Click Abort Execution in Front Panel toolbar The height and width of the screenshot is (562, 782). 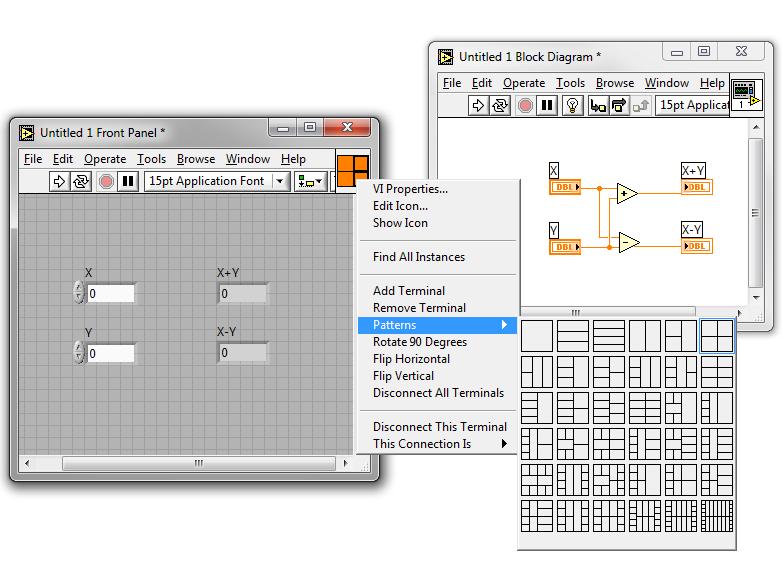tap(106, 181)
